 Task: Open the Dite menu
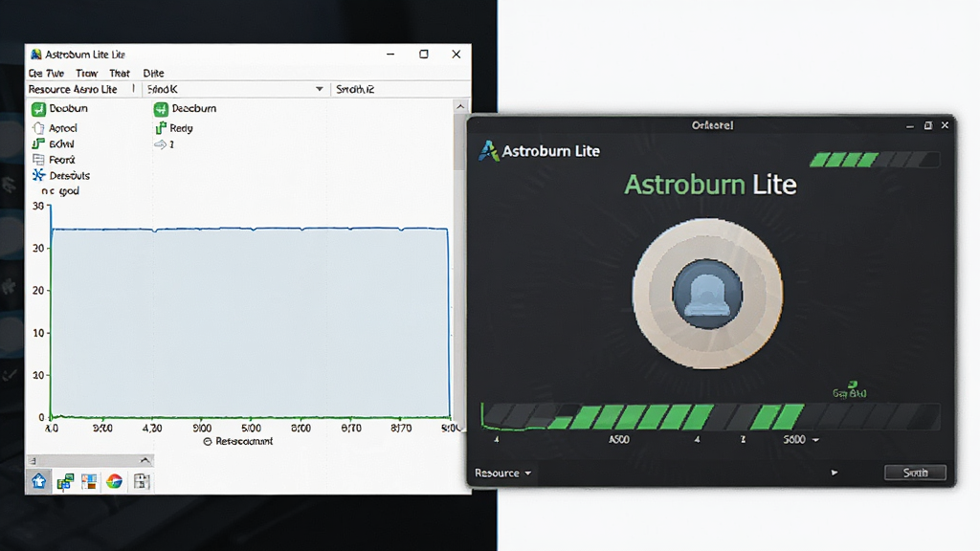(153, 73)
